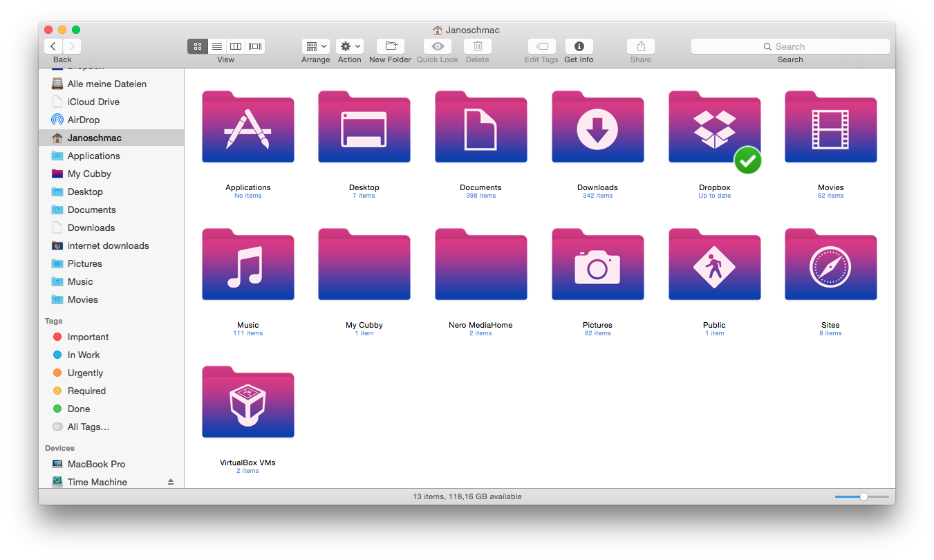Switch to Cover Flow view
The image size is (934, 560).
click(254, 46)
